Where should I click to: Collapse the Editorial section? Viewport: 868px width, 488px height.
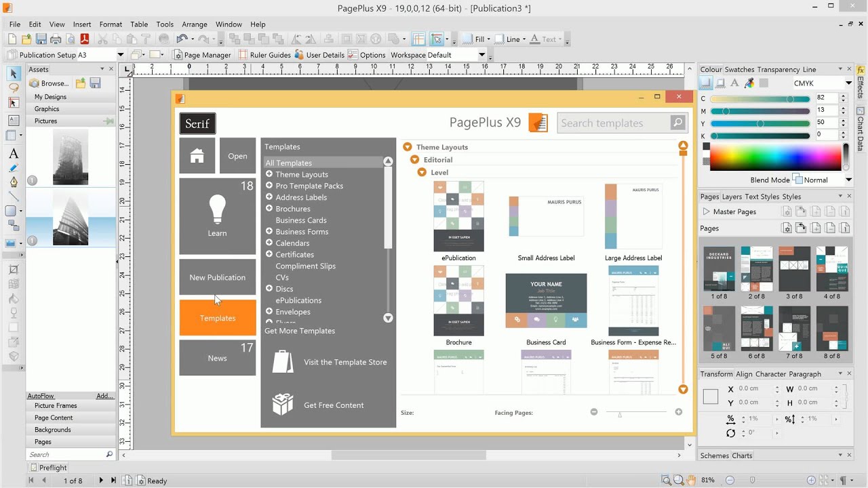(x=414, y=160)
